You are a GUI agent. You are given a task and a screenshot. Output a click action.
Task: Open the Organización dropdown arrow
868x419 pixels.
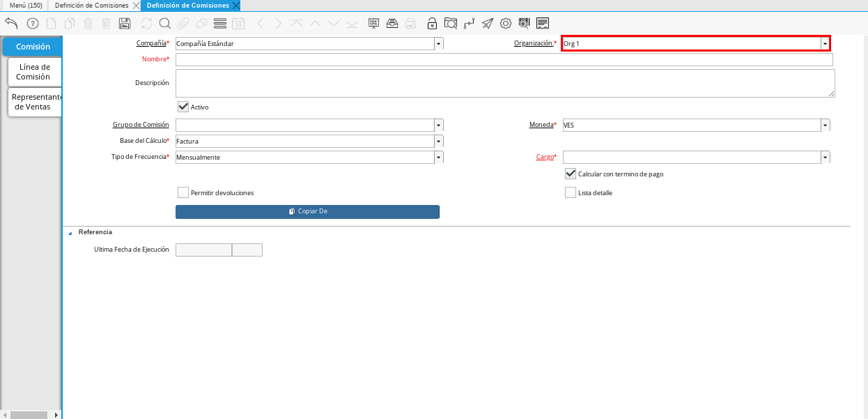tap(826, 43)
